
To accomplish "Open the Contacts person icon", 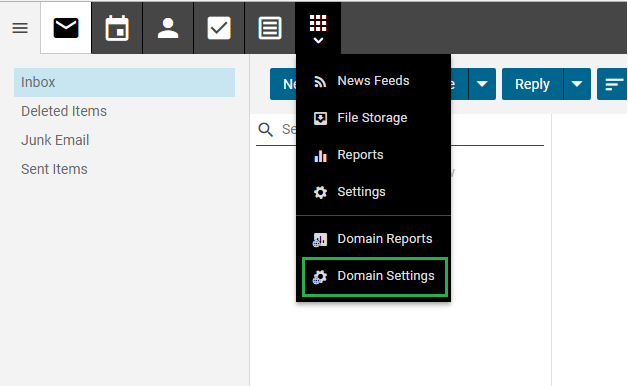I will (168, 28).
